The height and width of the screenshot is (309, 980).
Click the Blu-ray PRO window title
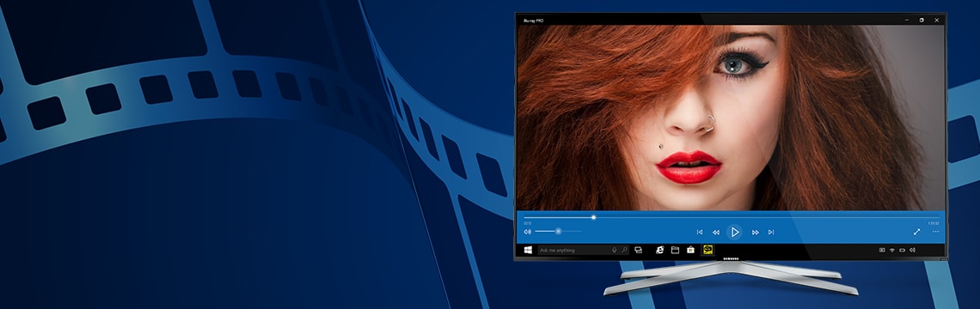point(533,21)
